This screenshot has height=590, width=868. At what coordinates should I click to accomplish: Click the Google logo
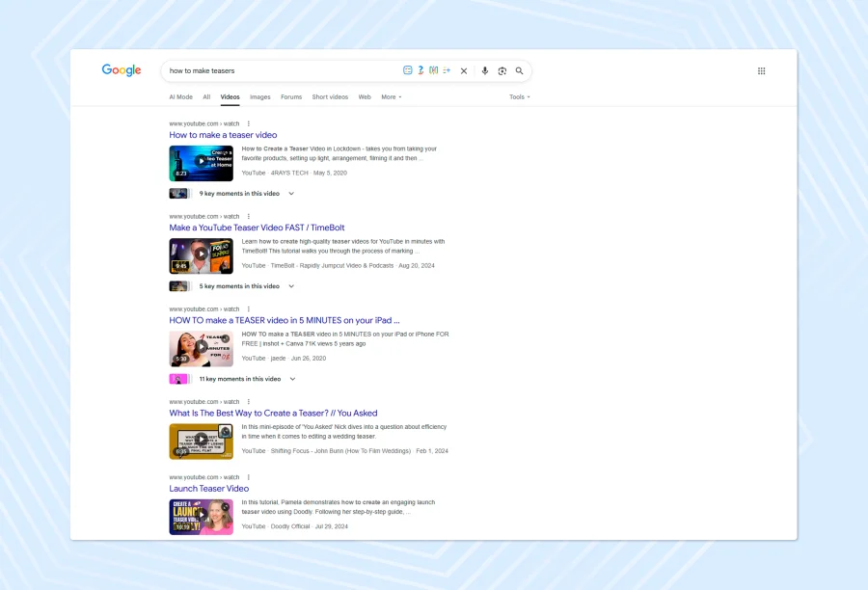pos(122,70)
